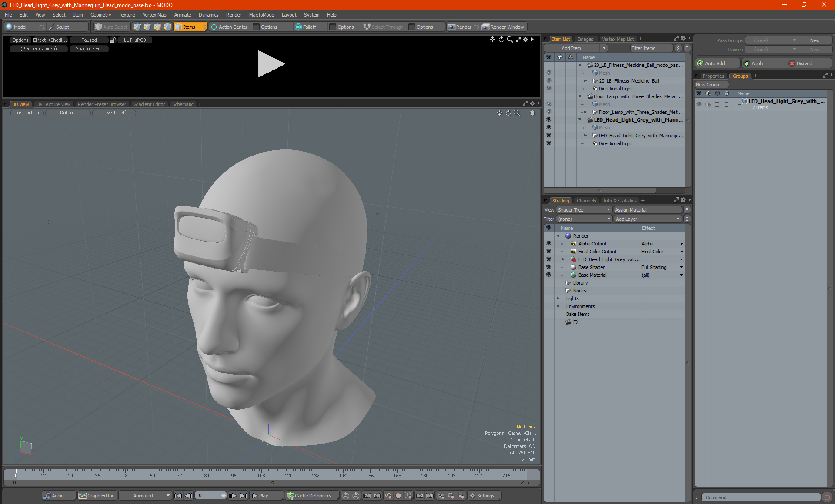Viewport: 835px width, 504px height.
Task: Open the Falloff tool
Action: tap(306, 27)
